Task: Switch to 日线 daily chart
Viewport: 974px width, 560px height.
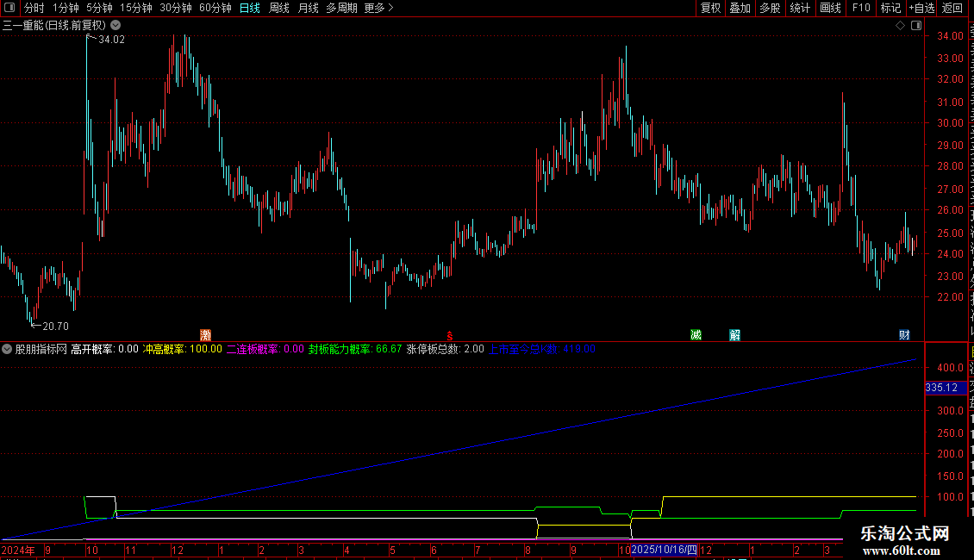Action: [250, 8]
